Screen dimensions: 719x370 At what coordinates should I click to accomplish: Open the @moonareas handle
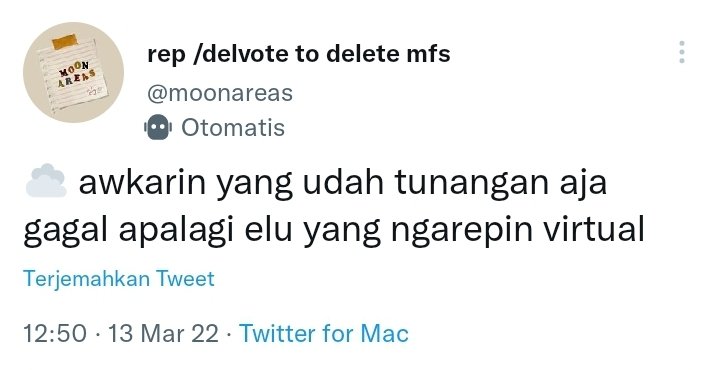click(220, 93)
